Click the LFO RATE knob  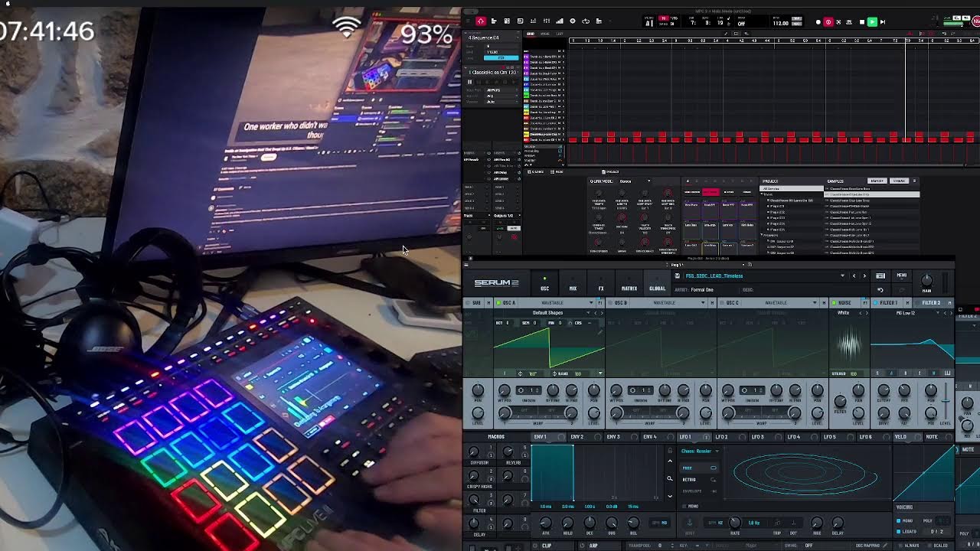734,523
